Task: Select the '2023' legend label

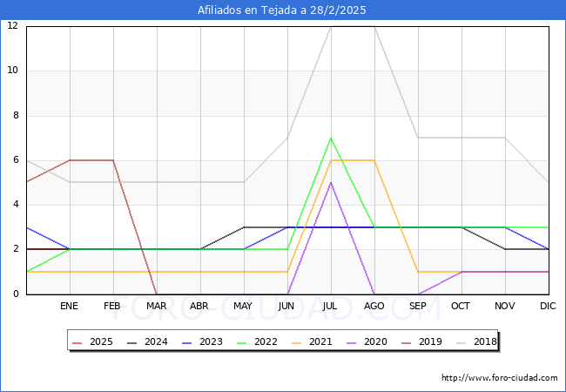Action: pyautogui.click(x=211, y=341)
